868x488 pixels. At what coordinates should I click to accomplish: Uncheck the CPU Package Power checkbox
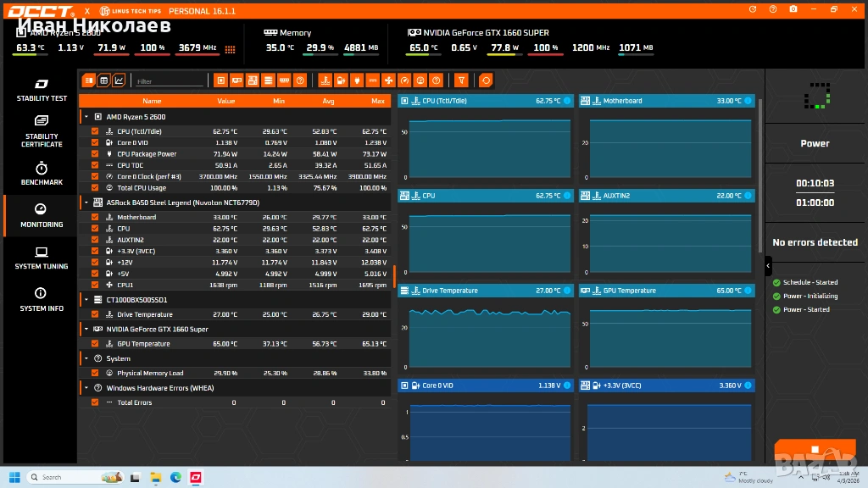click(95, 154)
